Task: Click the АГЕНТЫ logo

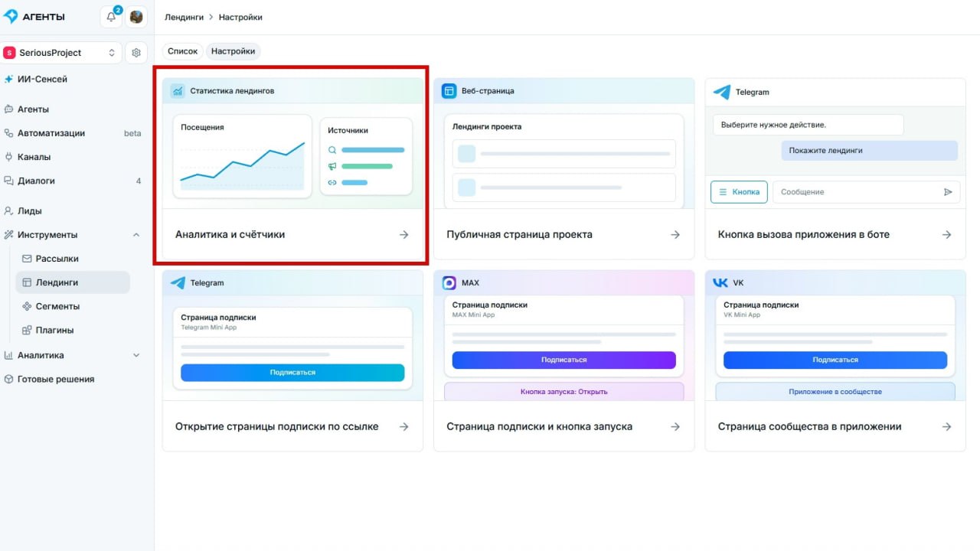Action: 34,17
